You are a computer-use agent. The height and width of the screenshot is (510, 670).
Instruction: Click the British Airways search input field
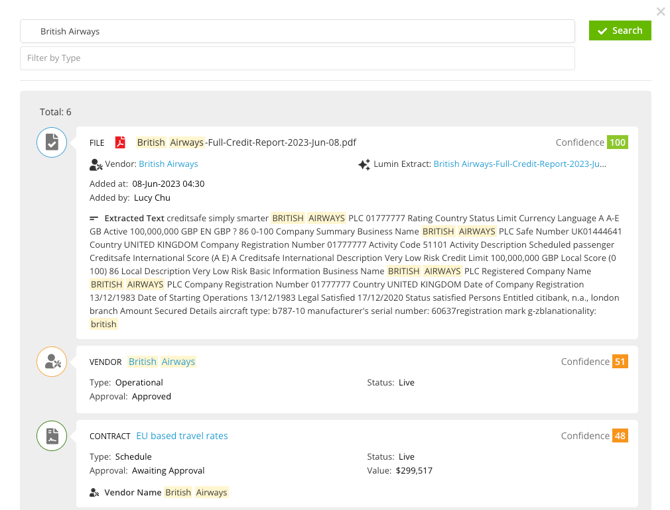(297, 31)
